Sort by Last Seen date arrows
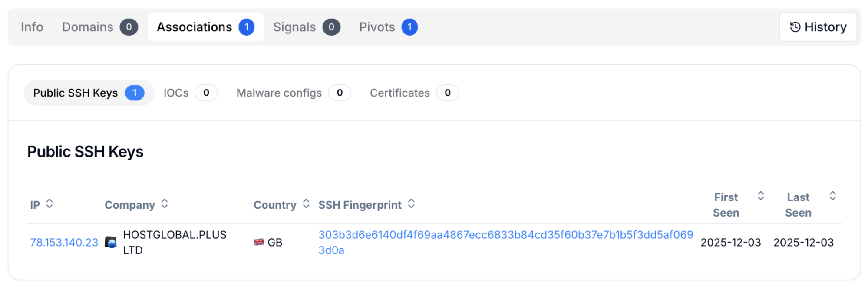This screenshot has width=868, height=290. pyautogui.click(x=832, y=196)
